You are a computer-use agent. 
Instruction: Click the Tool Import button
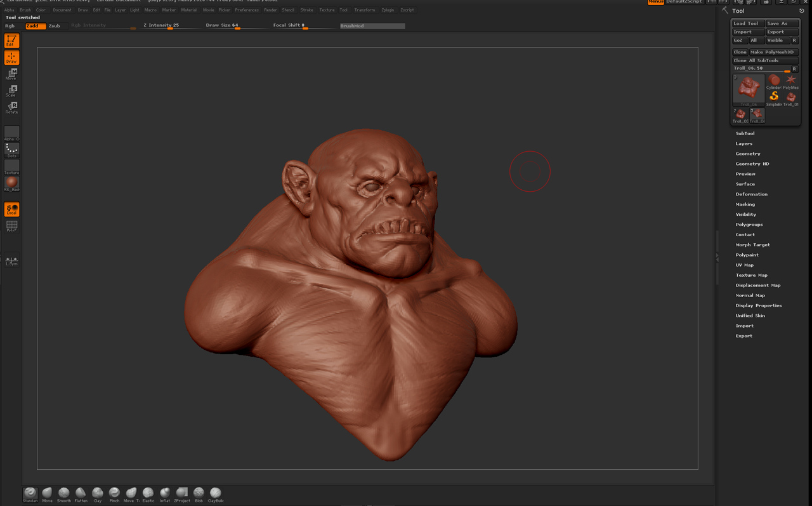[748, 32]
